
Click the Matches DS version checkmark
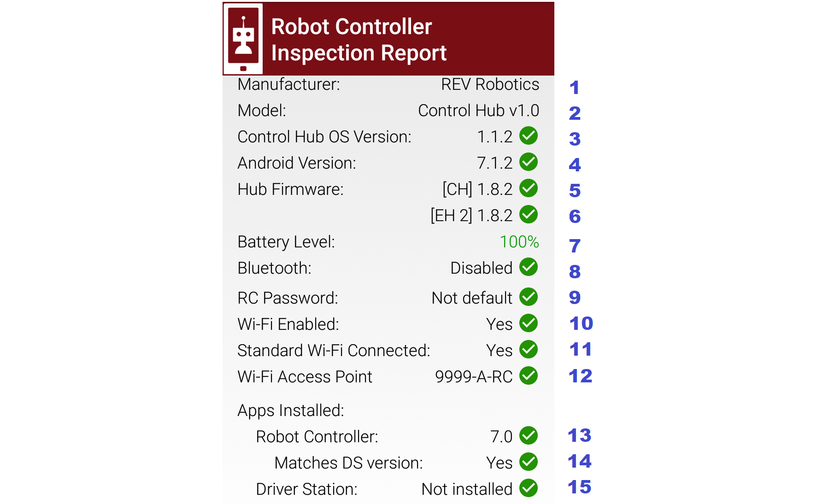529,462
